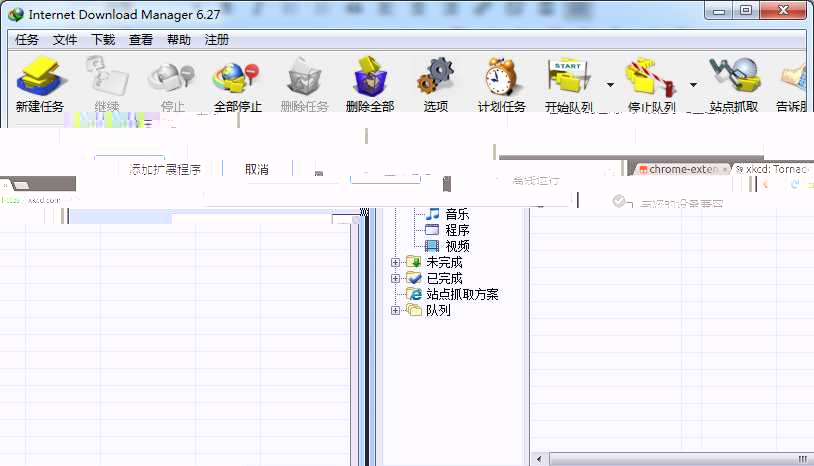Select 站点抓取方案 in the tree
814x466 pixels.
pos(462,294)
